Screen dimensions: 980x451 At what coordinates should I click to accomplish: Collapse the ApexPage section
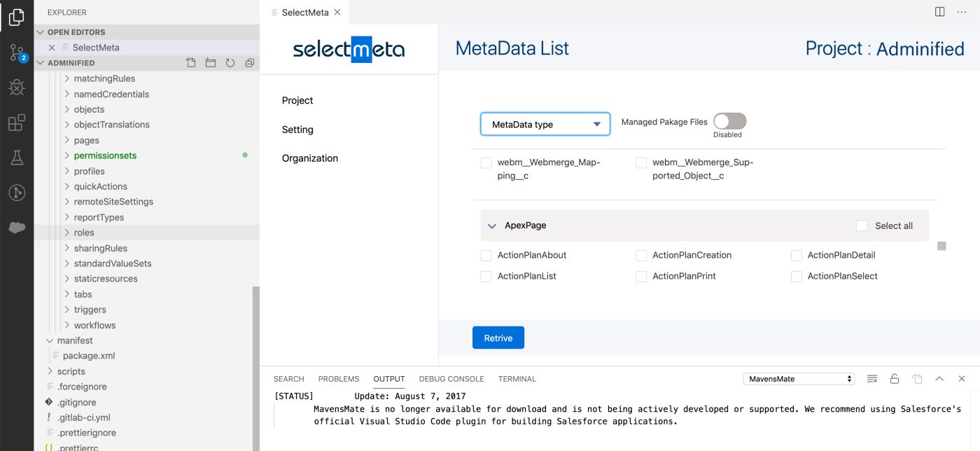492,226
